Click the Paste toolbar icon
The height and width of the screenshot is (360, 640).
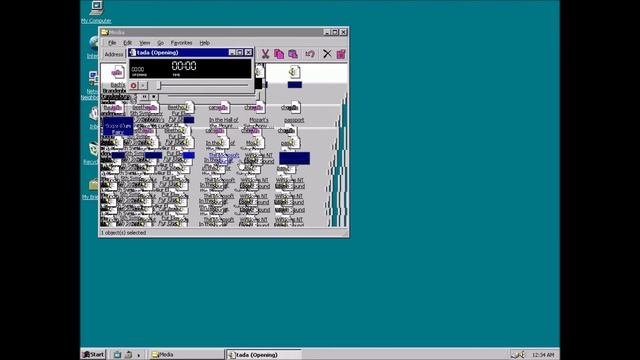click(293, 54)
